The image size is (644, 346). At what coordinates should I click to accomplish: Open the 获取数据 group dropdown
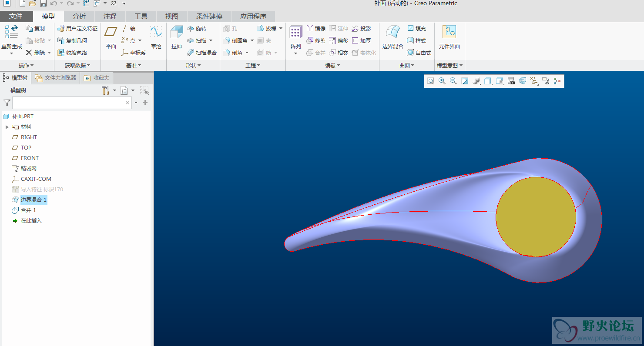[x=77, y=65]
